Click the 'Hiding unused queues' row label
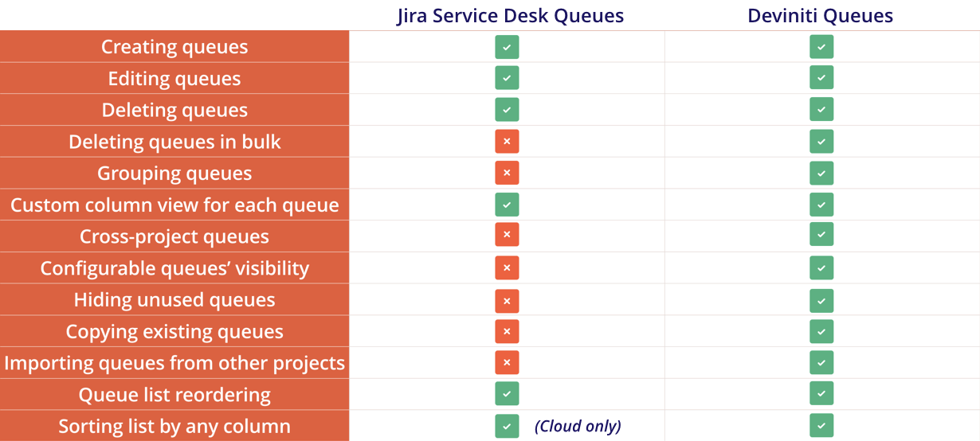The height and width of the screenshot is (441, 980). coord(174,300)
